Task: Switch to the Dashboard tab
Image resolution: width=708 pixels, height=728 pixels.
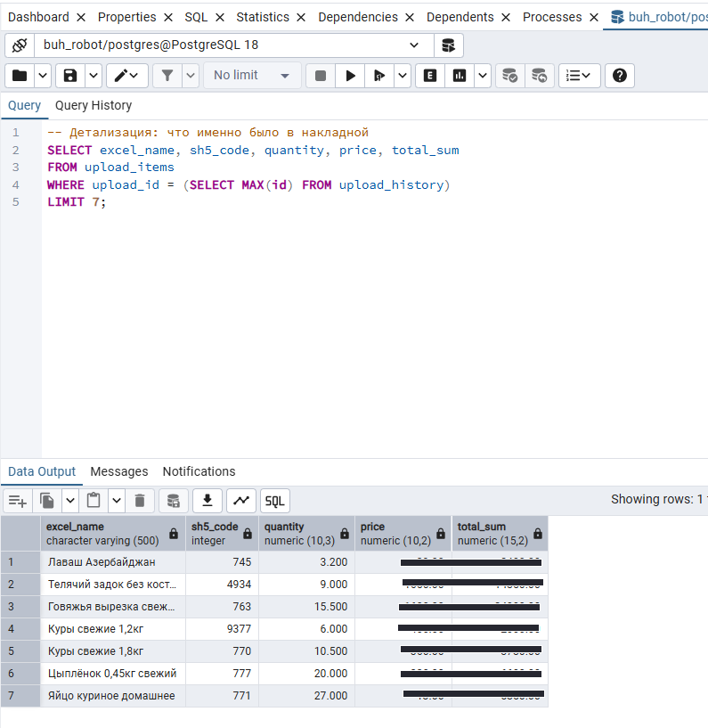Action: click(38, 17)
